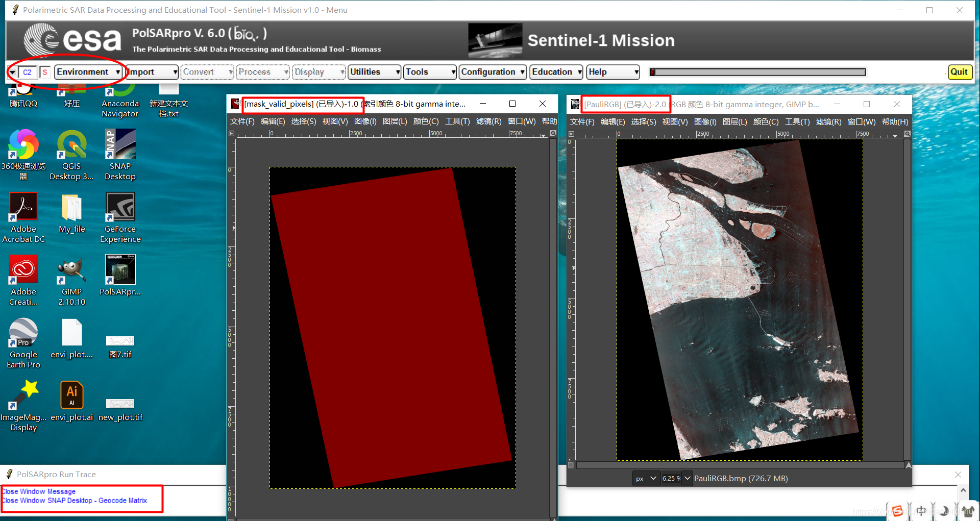Click the Close Window Message trace line
980x521 pixels.
[39, 491]
